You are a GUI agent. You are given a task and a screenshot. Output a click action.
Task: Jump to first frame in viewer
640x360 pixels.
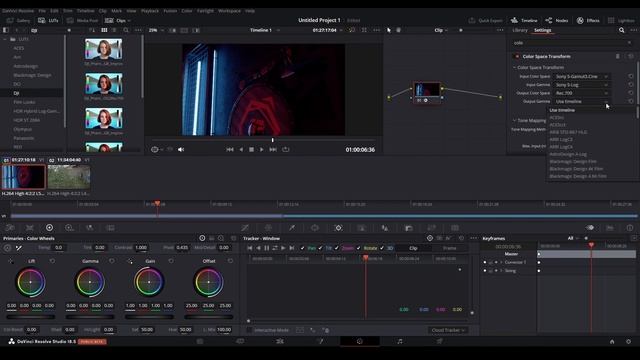(230, 149)
